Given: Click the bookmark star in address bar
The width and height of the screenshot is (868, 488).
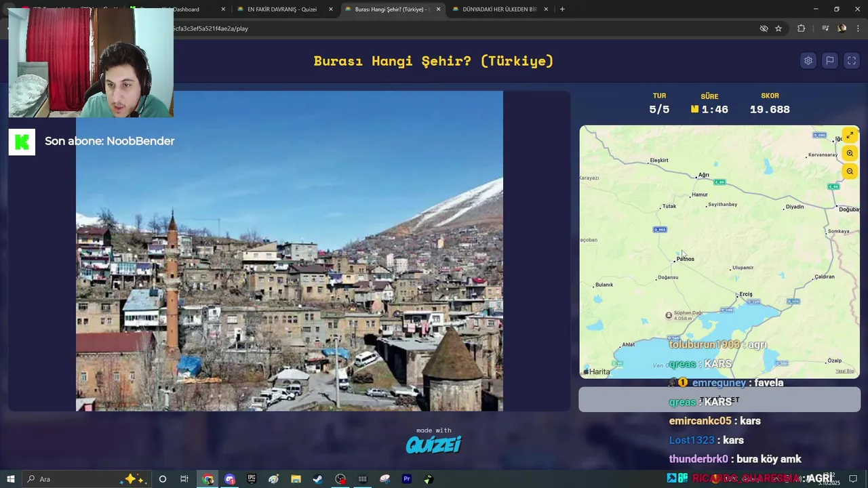Looking at the screenshot, I should pos(778,28).
